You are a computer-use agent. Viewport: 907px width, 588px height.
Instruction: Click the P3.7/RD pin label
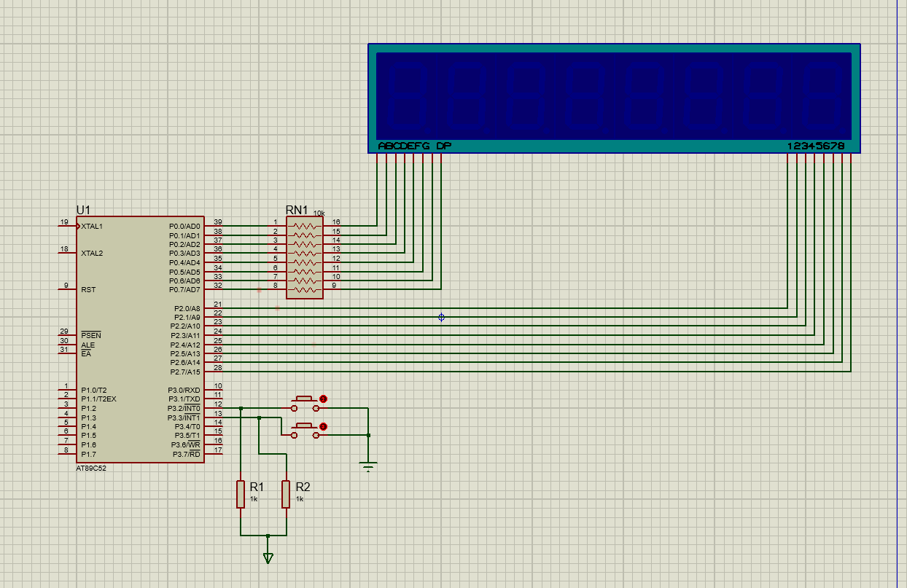point(187,455)
